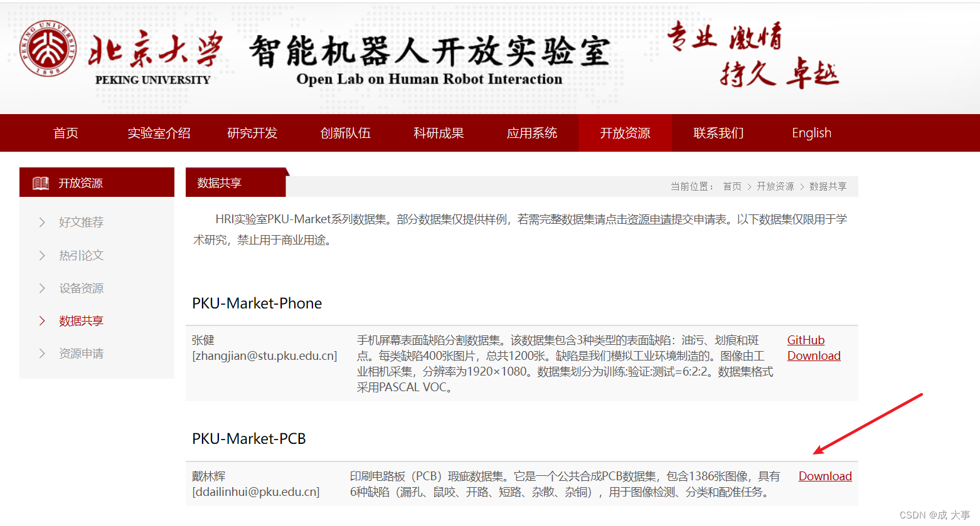
Task: Click chevron arrow next to 资源申请
Action: point(42,353)
